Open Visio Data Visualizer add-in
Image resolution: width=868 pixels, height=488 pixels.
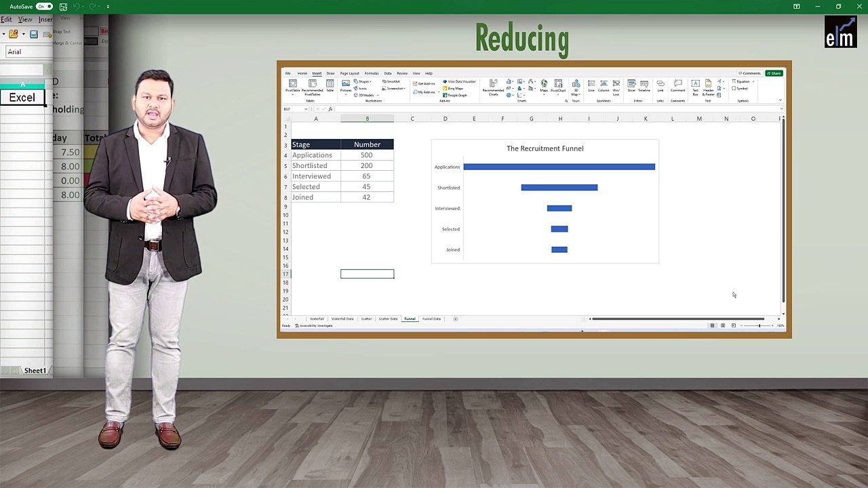pos(459,81)
